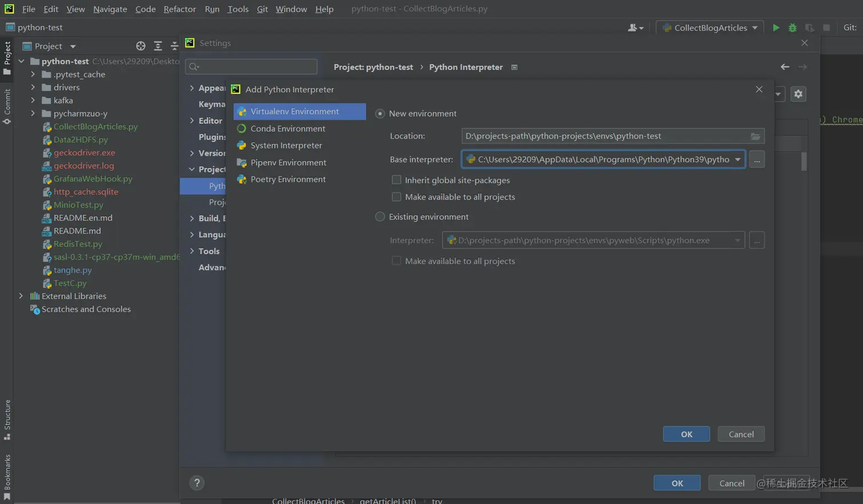Select Pipenv Environment option
863x504 pixels.
pos(299,163)
